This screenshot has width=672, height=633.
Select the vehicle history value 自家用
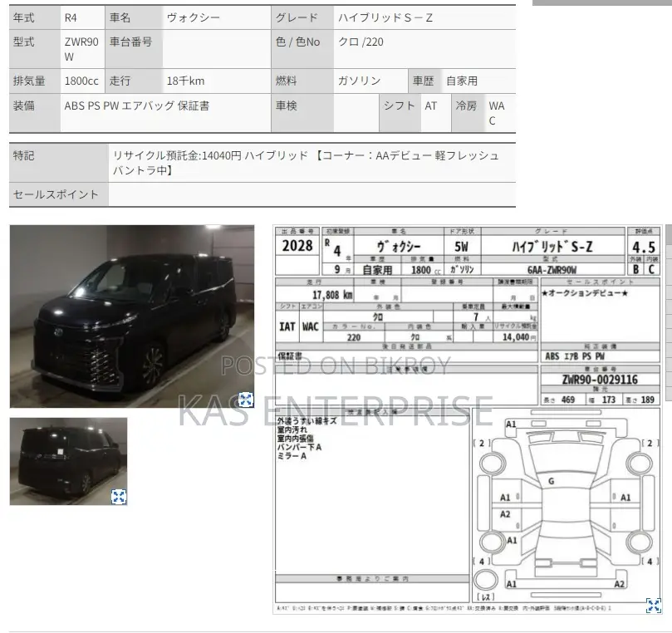[462, 81]
